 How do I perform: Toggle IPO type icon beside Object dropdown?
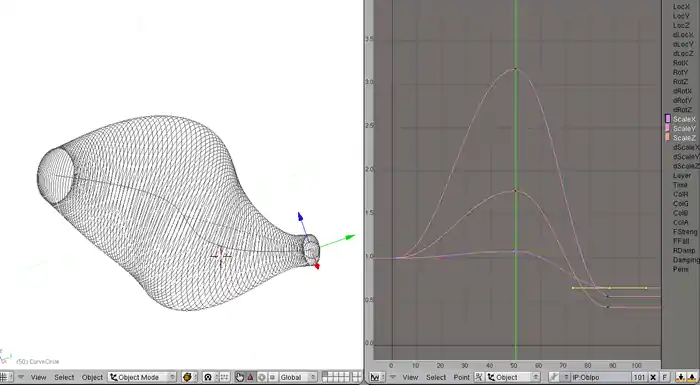point(479,377)
